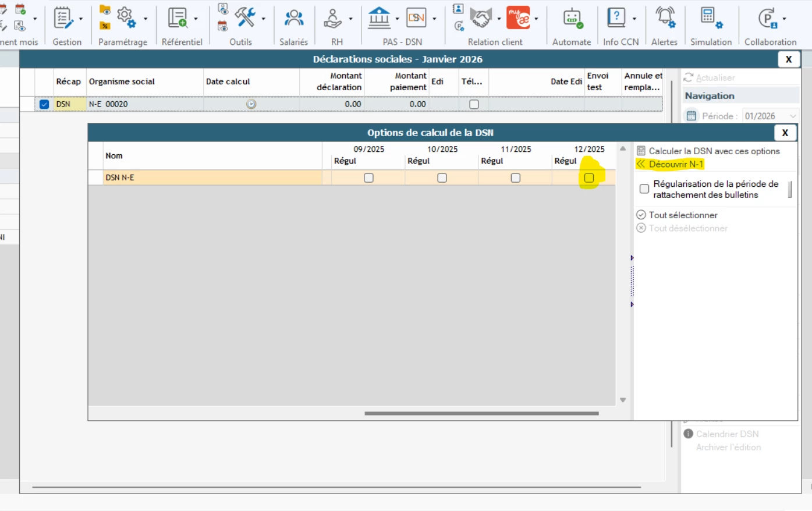Click the options grid scroll down arrow

tap(623, 400)
